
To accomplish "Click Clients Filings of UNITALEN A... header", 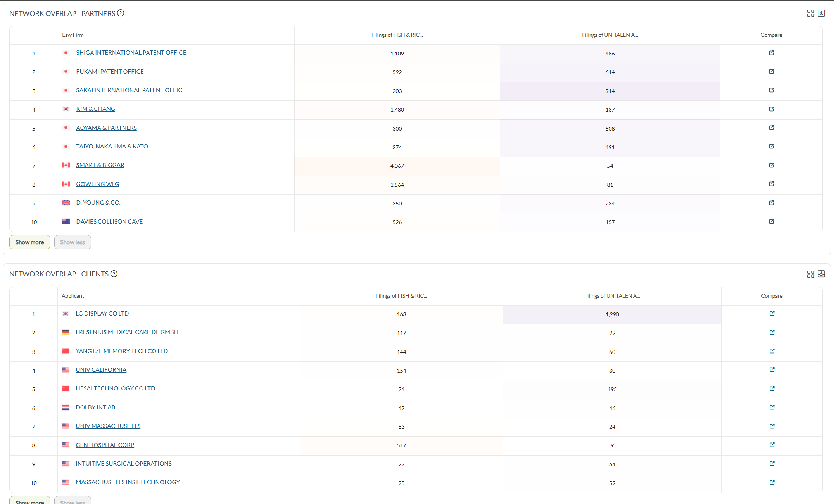I will 612,296.
